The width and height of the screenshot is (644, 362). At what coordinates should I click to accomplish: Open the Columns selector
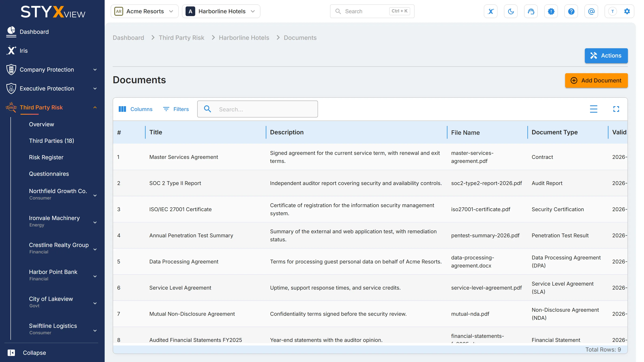(135, 109)
